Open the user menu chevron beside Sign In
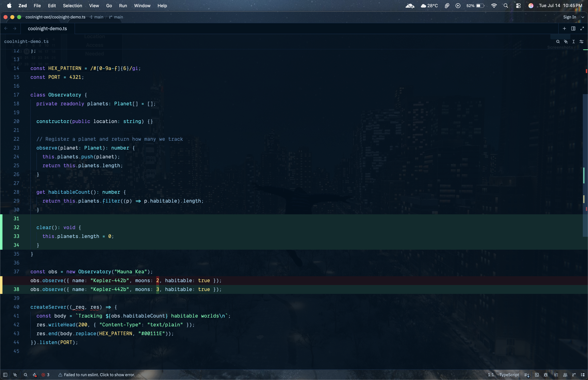 (583, 17)
